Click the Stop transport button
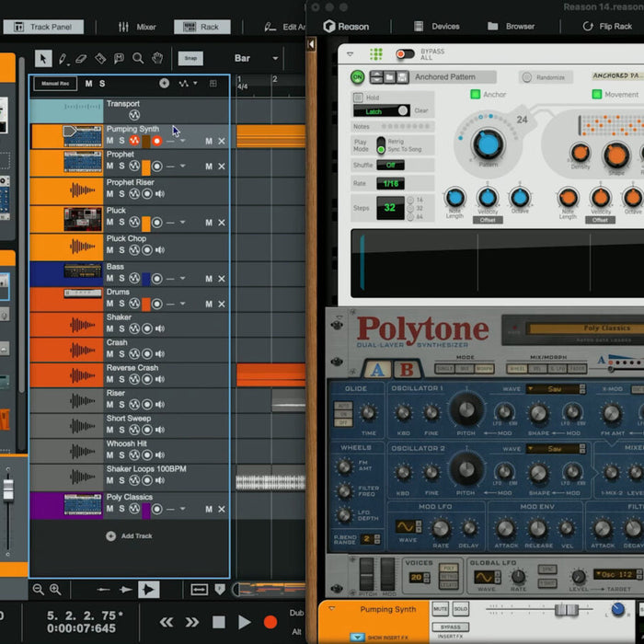The image size is (644, 644). click(219, 622)
